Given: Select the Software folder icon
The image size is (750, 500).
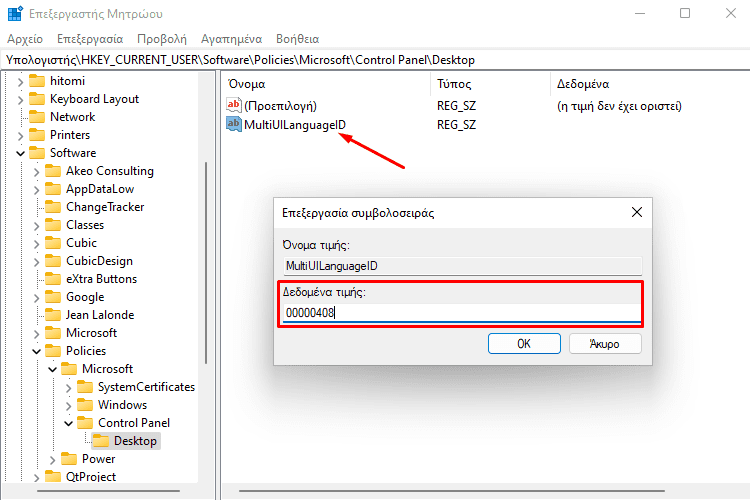Looking at the screenshot, I should [x=37, y=153].
